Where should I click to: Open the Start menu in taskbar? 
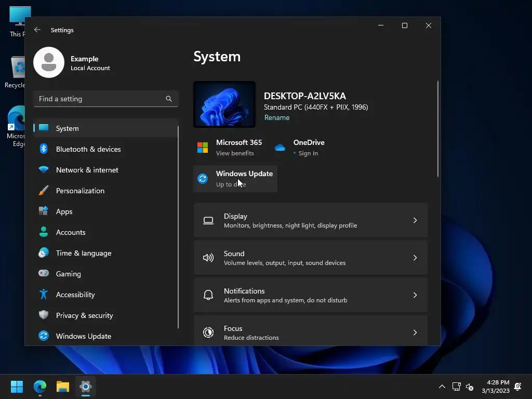click(17, 387)
